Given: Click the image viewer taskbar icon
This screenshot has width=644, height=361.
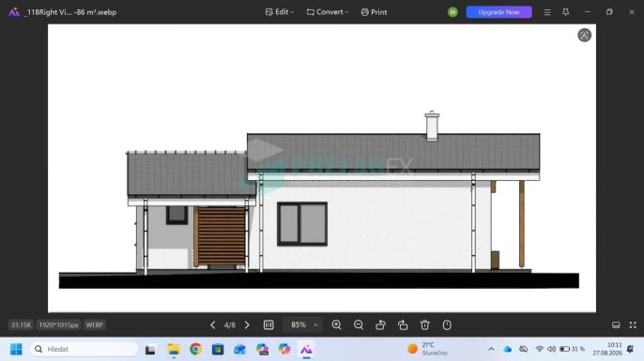Looking at the screenshot, I should [x=306, y=350].
